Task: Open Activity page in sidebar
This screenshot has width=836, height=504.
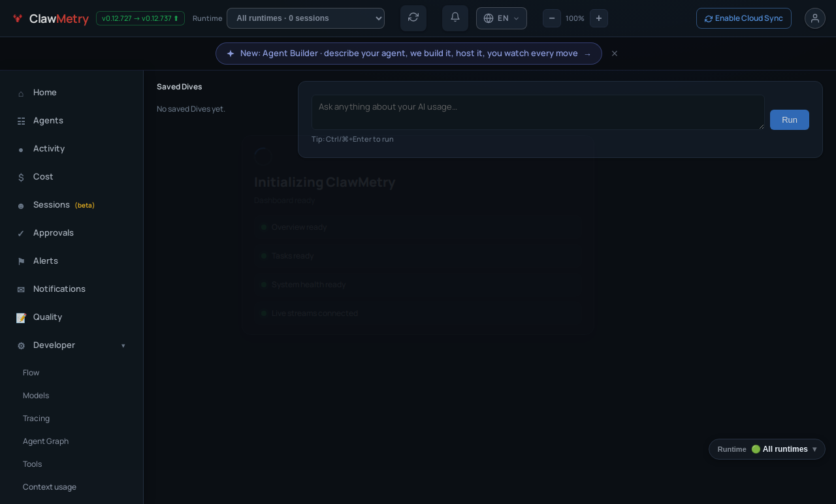Action: 72,149
